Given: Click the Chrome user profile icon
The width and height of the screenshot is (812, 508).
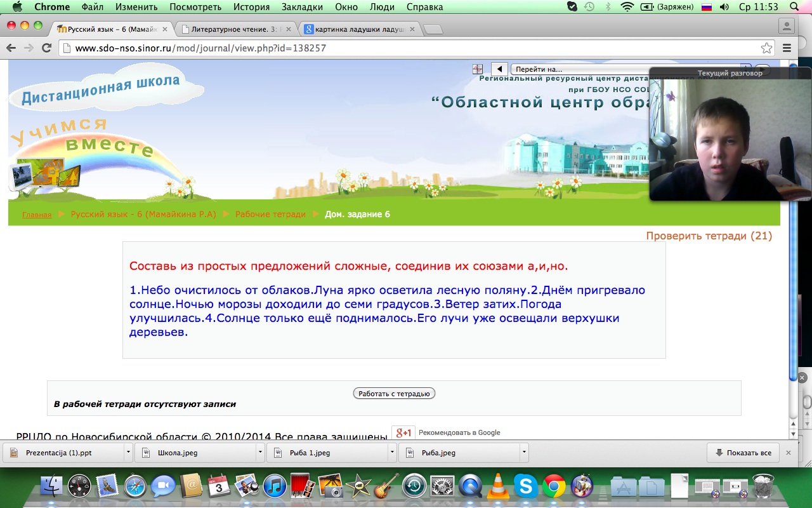Looking at the screenshot, I should click(x=787, y=26).
